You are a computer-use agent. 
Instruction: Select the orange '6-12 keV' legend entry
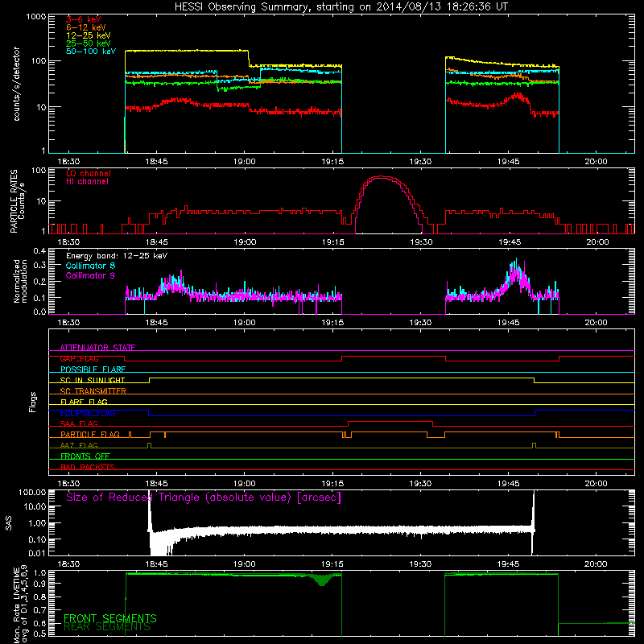[86, 27]
